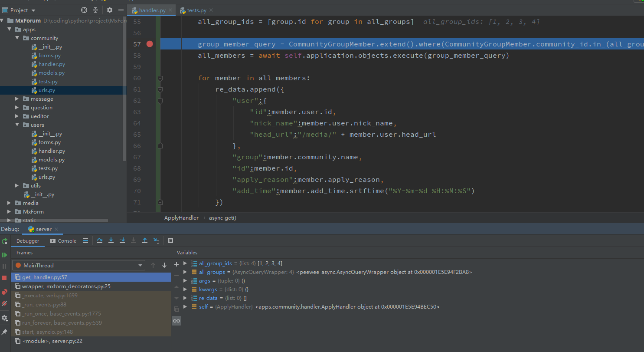
Task: Click ApplyHandler in the editor breadcrumb
Action: pyautogui.click(x=181, y=218)
